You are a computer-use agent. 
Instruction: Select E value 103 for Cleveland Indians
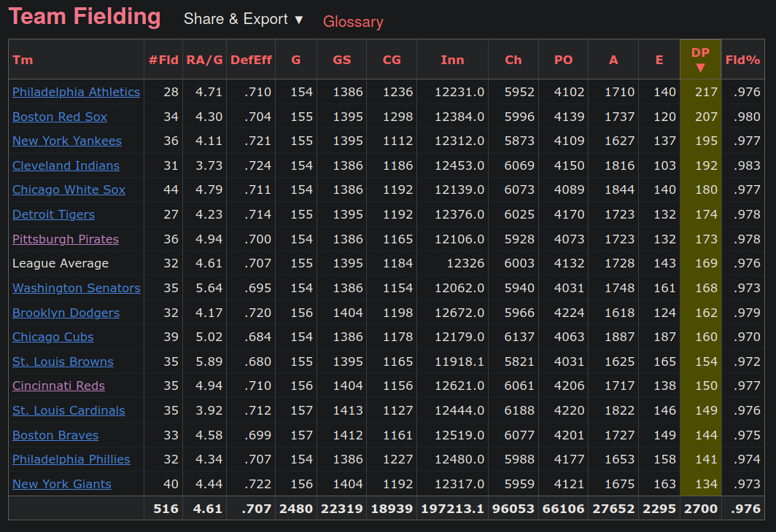click(664, 165)
